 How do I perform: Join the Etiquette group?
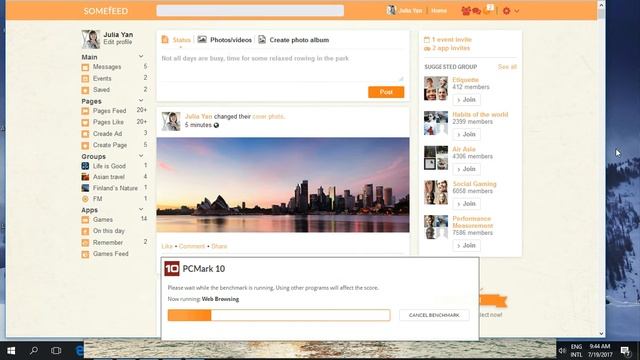[x=466, y=100]
